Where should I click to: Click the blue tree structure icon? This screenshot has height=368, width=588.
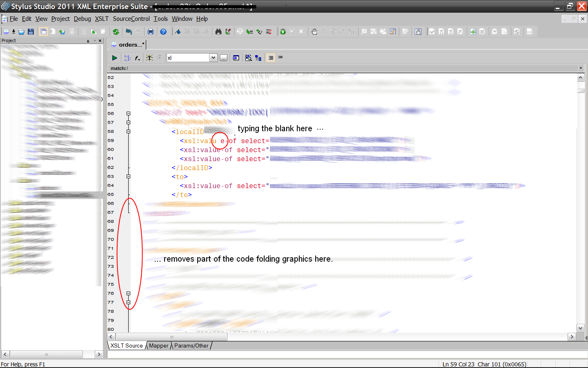point(258,58)
